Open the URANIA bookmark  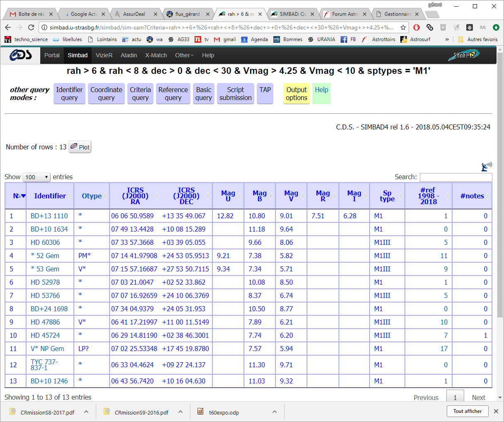[321, 39]
